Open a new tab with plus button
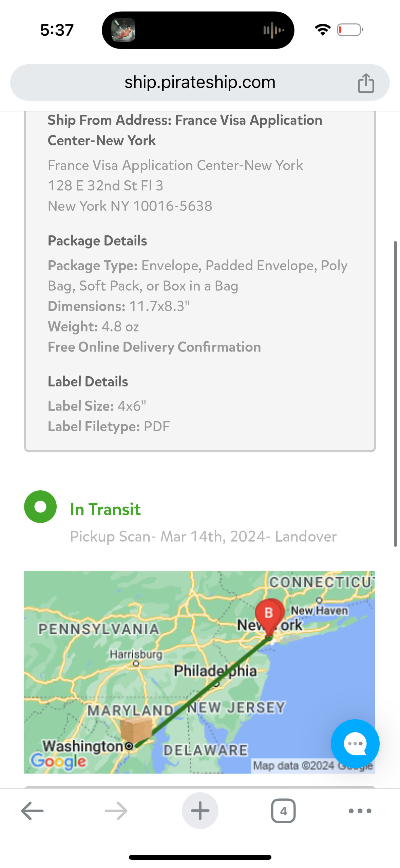The image size is (400, 868). pyautogui.click(x=200, y=811)
